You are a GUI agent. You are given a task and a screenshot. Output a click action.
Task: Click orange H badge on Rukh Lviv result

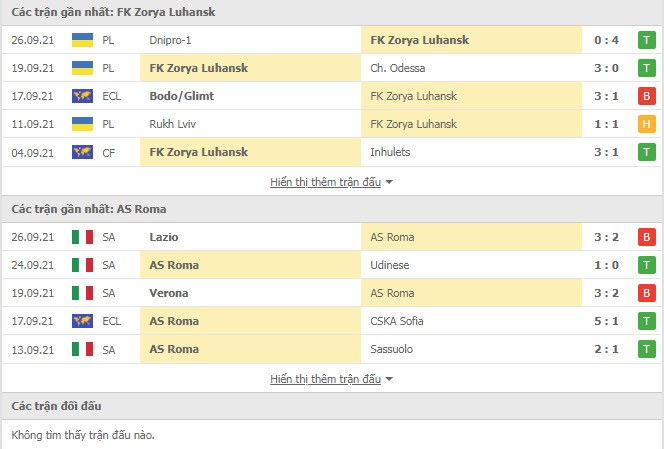pyautogui.click(x=647, y=124)
